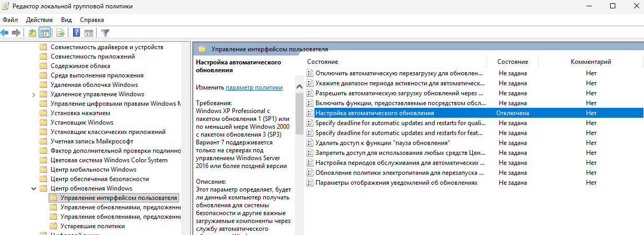Click policy icon of Обновление политики электропитания row
644x235 pixels.
point(310,173)
